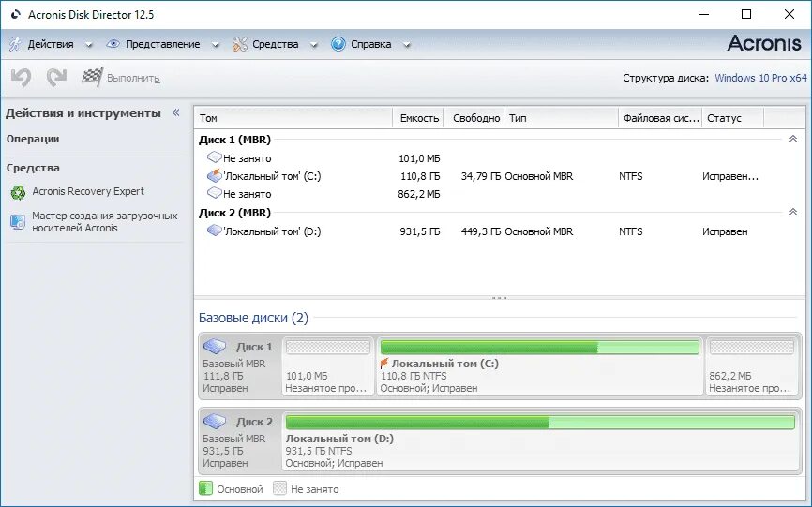Expand the dropdown arrow next to Действия
The width and height of the screenshot is (812, 507).
(x=88, y=46)
